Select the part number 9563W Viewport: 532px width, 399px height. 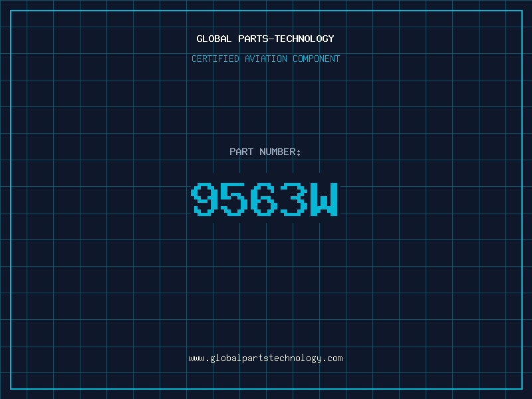264,199
